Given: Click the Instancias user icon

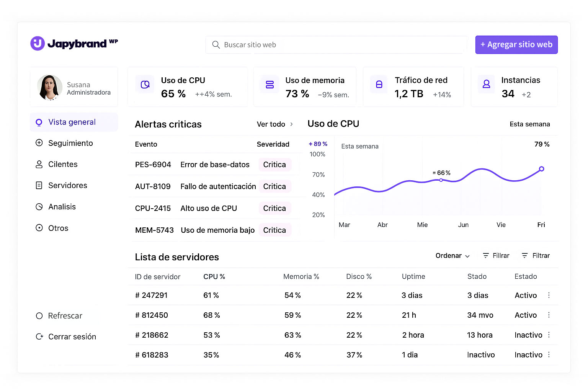Looking at the screenshot, I should pyautogui.click(x=486, y=84).
